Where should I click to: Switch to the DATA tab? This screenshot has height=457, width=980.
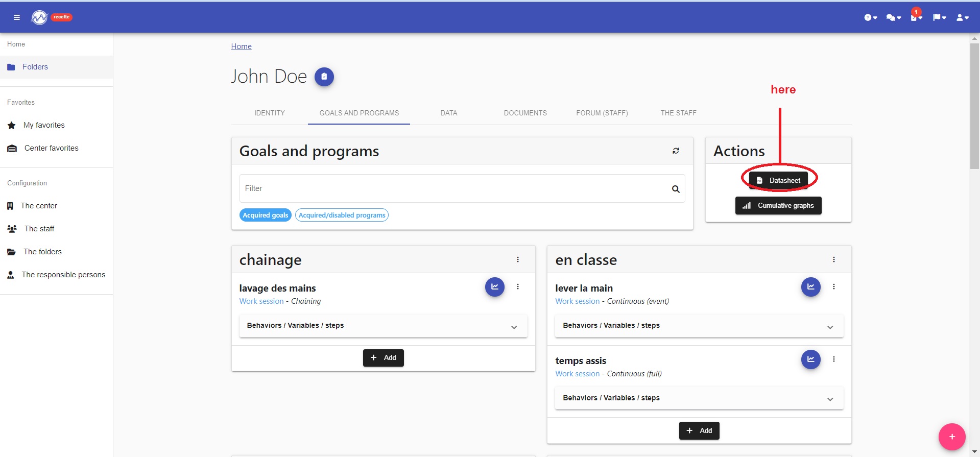point(449,113)
